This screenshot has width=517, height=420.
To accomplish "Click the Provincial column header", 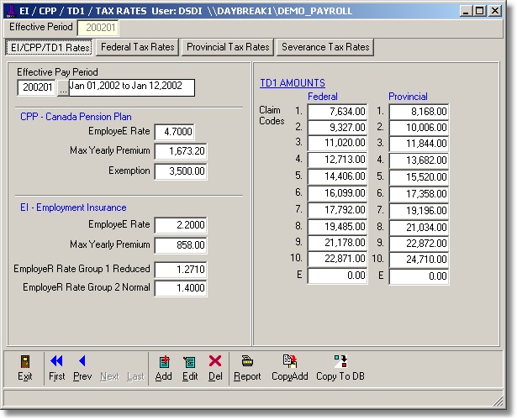I will [408, 97].
